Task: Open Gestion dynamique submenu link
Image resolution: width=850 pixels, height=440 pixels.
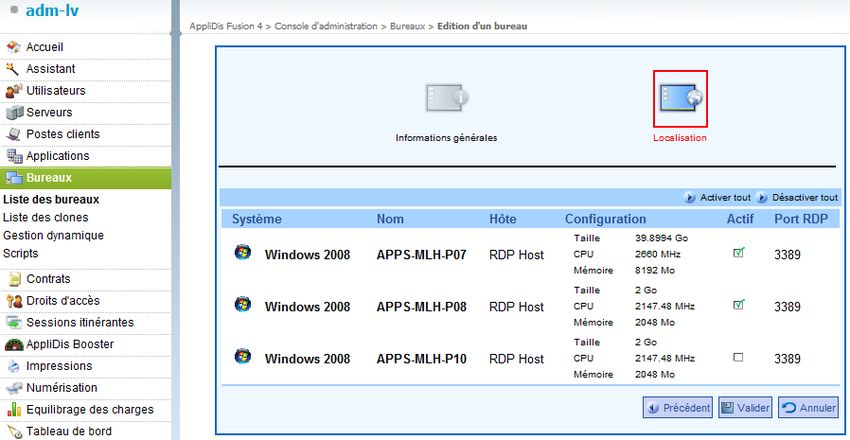Action: 53,236
